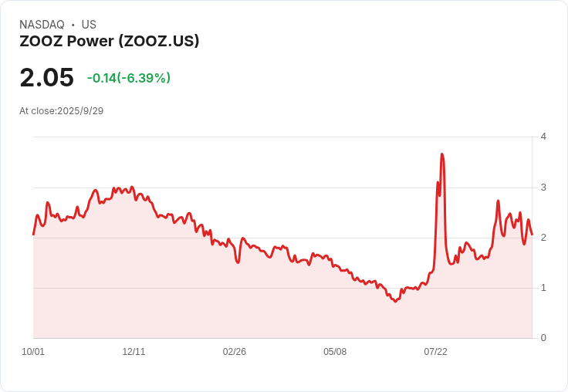Click the At close:2025/9/29 timestamp
Viewport: 568px width, 392px height.
pos(61,110)
